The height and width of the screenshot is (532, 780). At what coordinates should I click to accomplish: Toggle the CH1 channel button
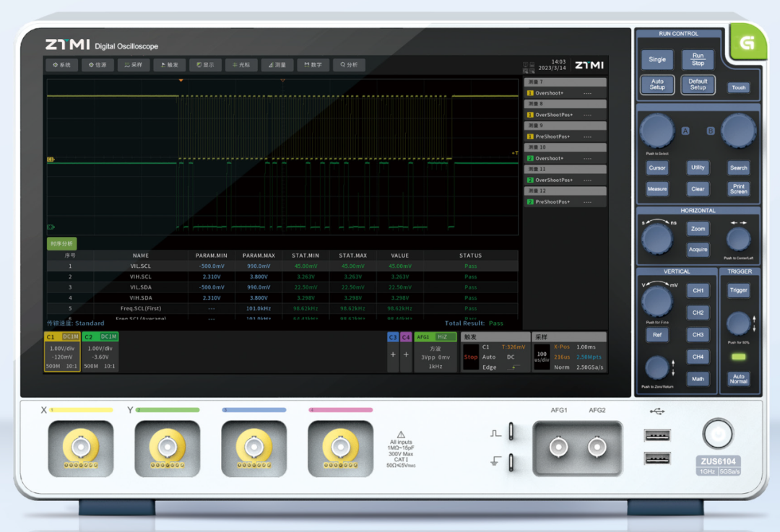tap(698, 290)
